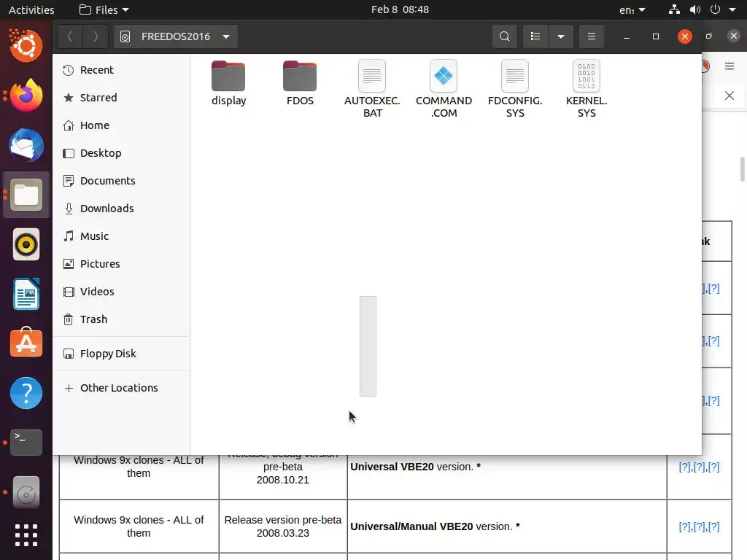Click the search icon in Files toolbar
Image resolution: width=747 pixels, height=560 pixels.
505,36
